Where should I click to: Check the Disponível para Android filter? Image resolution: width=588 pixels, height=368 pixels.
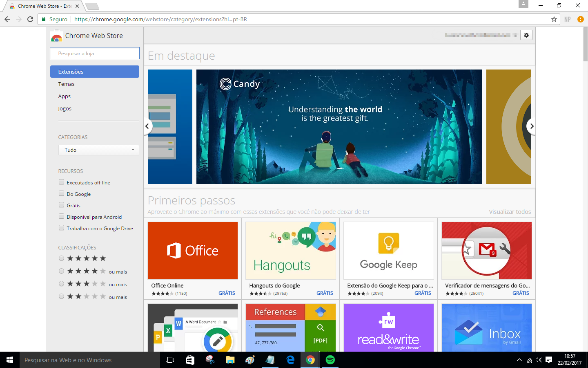[61, 216]
